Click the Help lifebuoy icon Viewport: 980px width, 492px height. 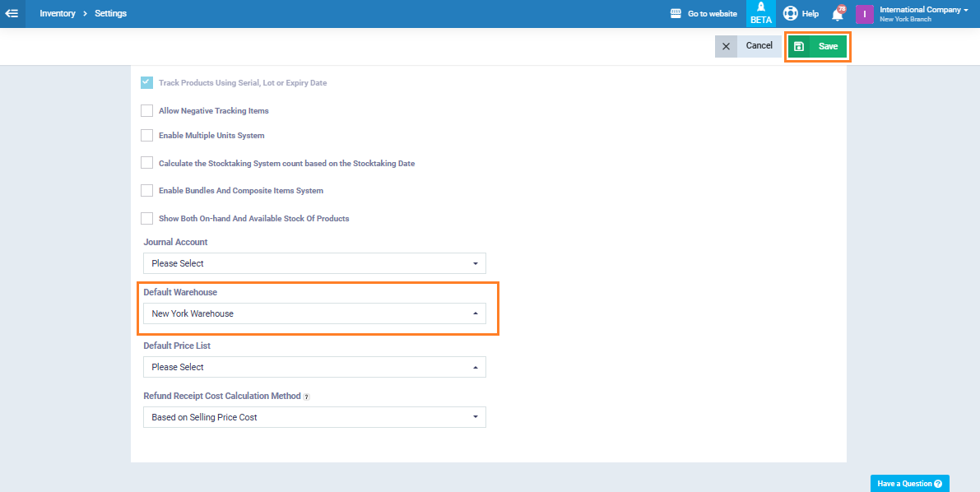coord(791,13)
